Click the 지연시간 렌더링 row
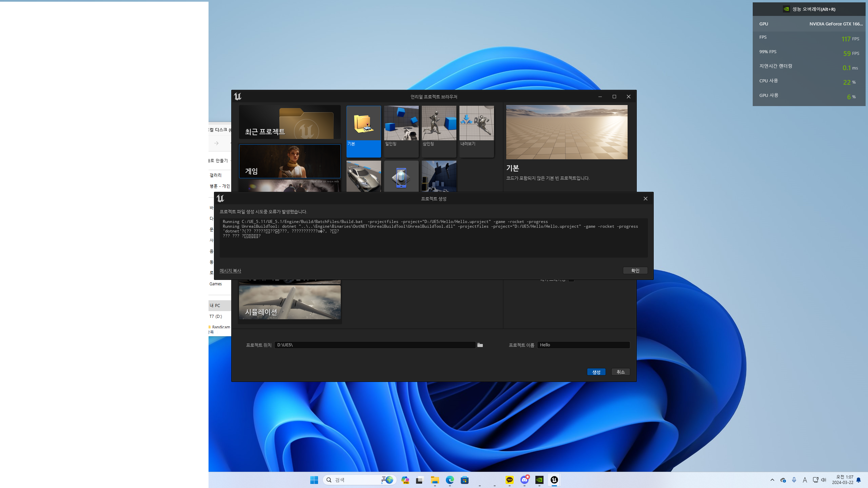868x488 pixels. coord(809,67)
